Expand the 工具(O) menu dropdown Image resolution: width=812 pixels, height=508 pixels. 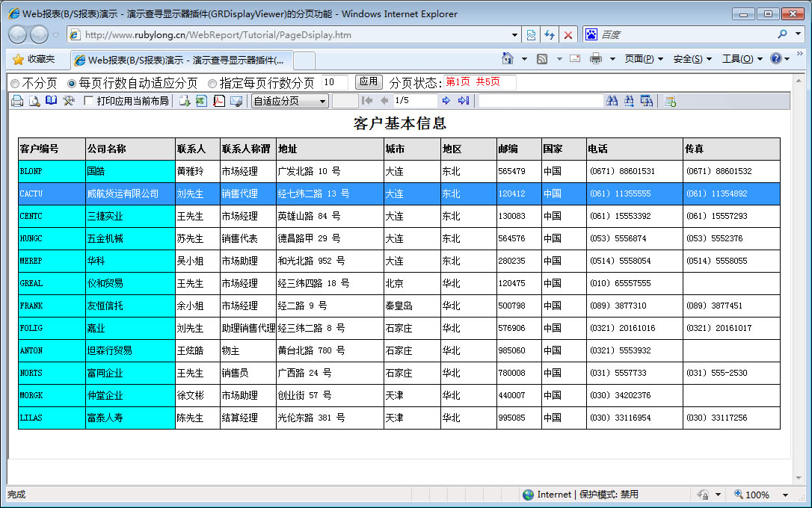[742, 59]
